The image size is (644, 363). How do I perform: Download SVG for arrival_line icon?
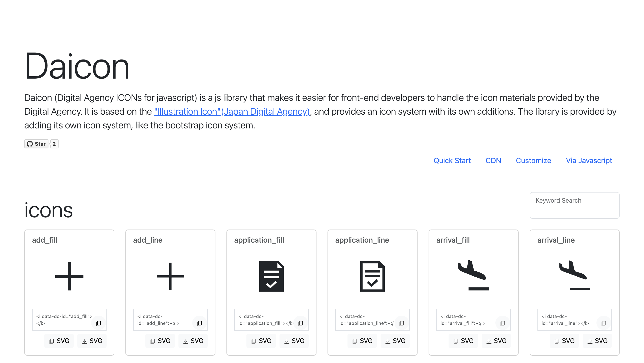click(x=597, y=341)
